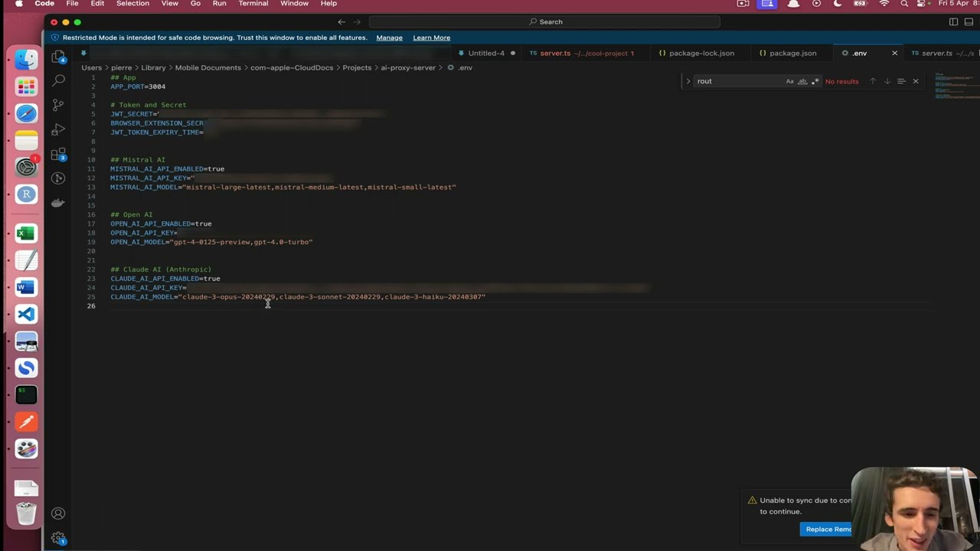Open the Extensions view
The height and width of the screenshot is (551, 980).
(x=58, y=154)
